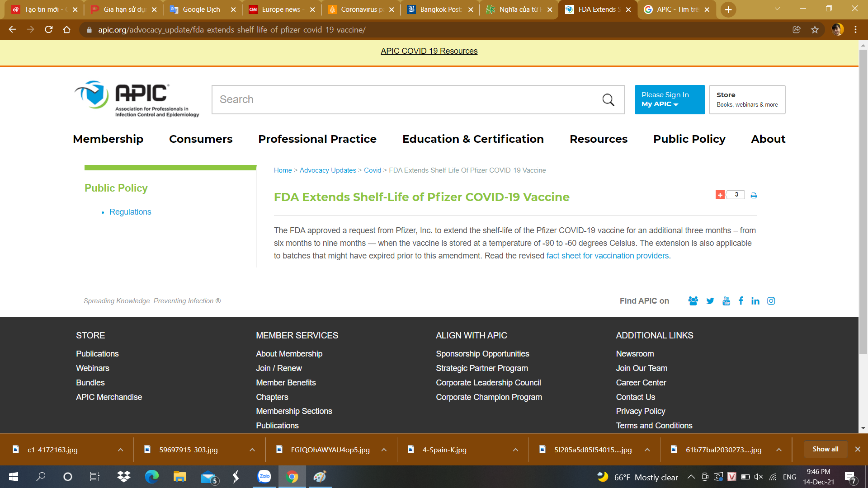Click the share page icon in address bar
Viewport: 868px width, 488px height.
(x=797, y=29)
